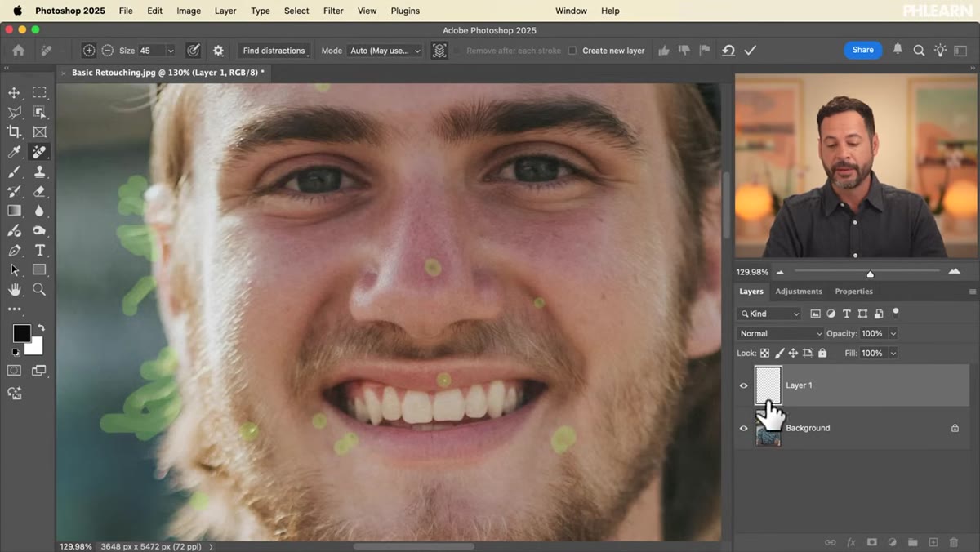980x552 pixels.
Task: Select the Eyedropper tool
Action: 14,152
